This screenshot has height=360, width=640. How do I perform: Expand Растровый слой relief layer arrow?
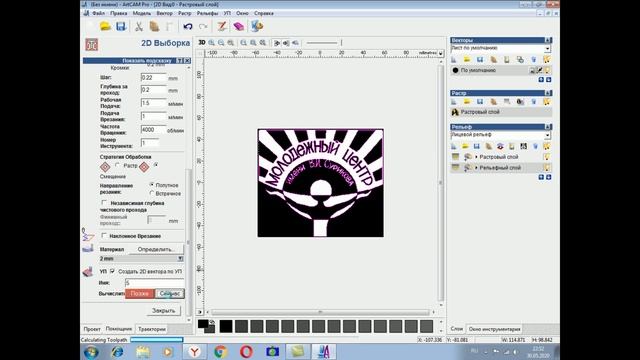click(476, 157)
